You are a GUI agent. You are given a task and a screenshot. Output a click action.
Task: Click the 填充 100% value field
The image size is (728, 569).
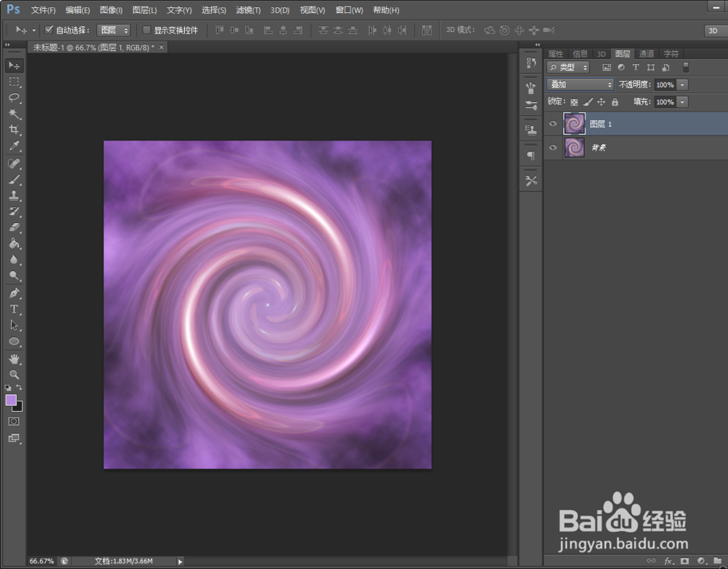(665, 102)
